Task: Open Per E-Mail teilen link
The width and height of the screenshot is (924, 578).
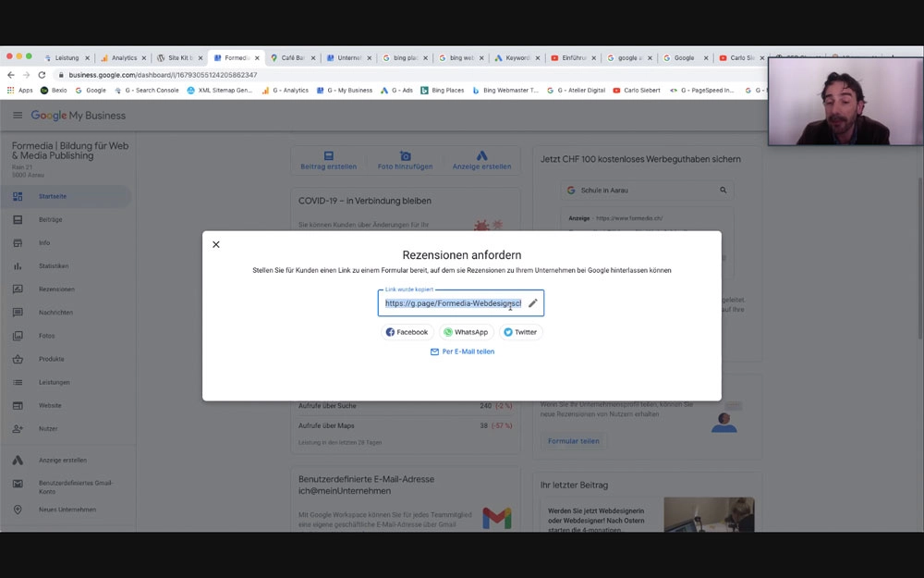Action: [463, 351]
